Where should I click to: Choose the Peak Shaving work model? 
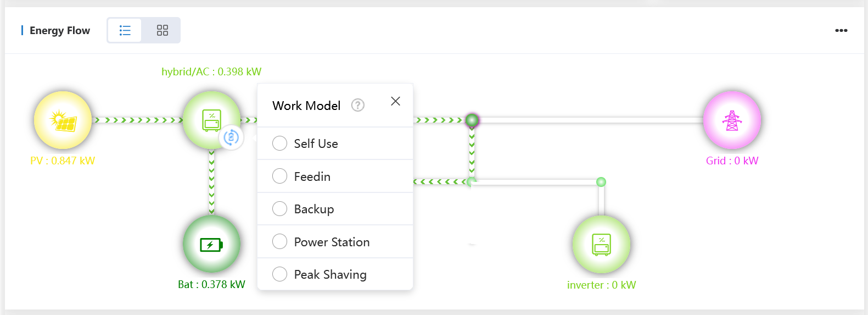click(280, 274)
